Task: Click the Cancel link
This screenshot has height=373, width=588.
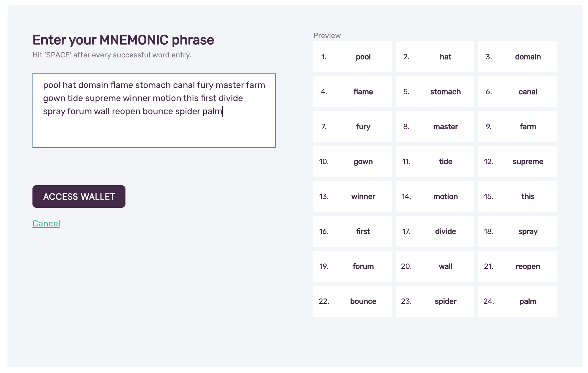Action: point(46,223)
